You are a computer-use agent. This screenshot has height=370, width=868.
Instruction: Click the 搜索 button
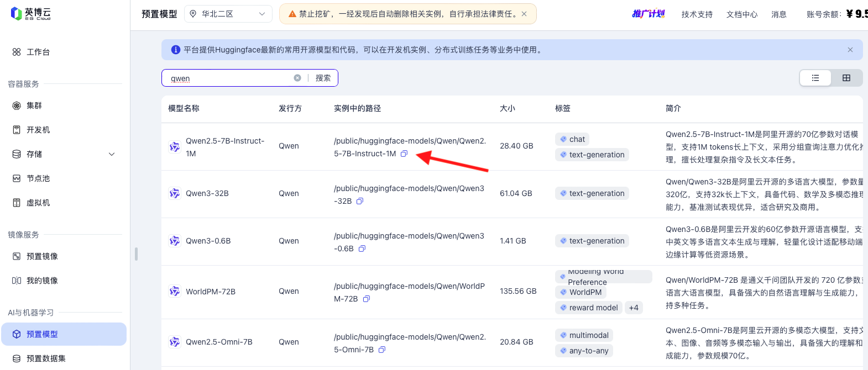coord(323,78)
